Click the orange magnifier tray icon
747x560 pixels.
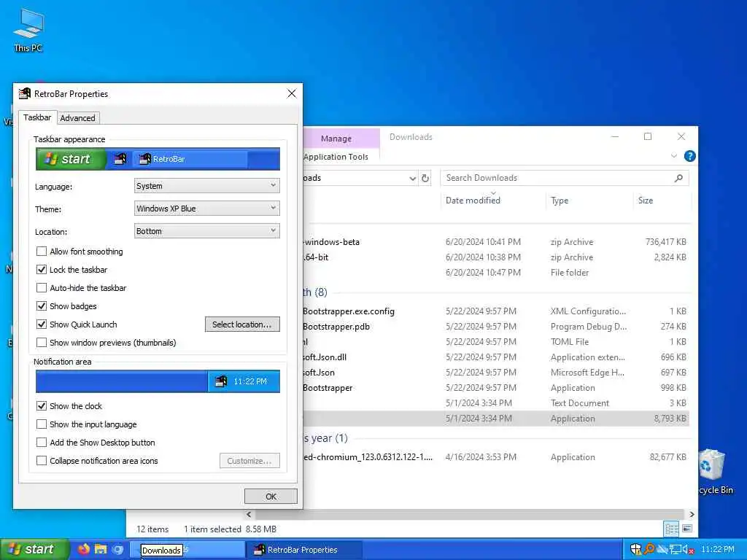coord(649,549)
